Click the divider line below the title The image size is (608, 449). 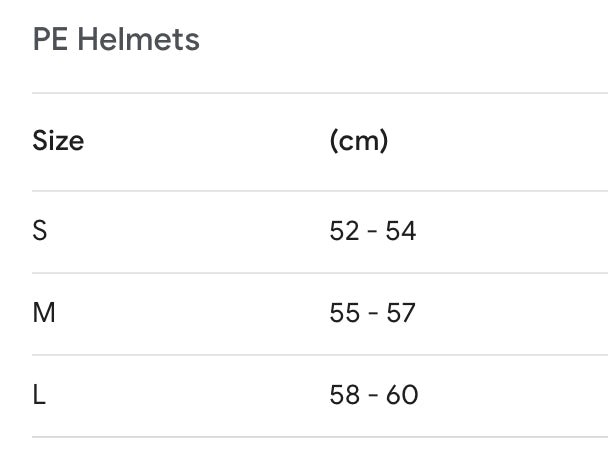click(x=320, y=93)
